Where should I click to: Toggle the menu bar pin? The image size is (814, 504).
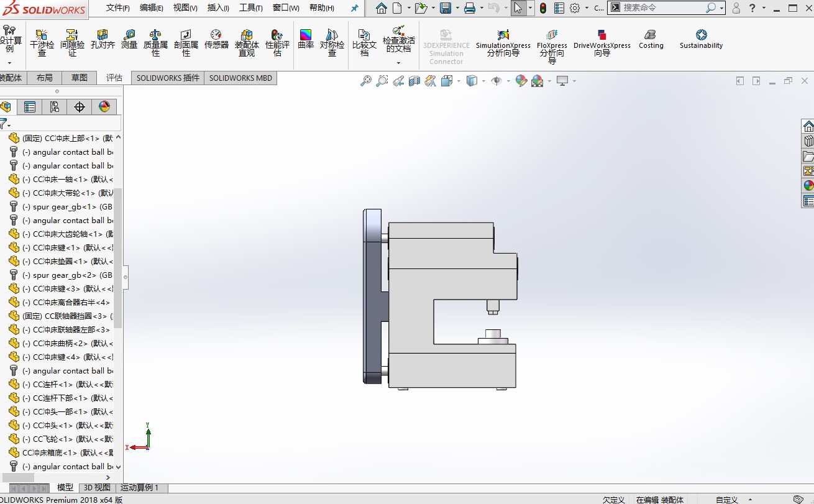coord(355,8)
